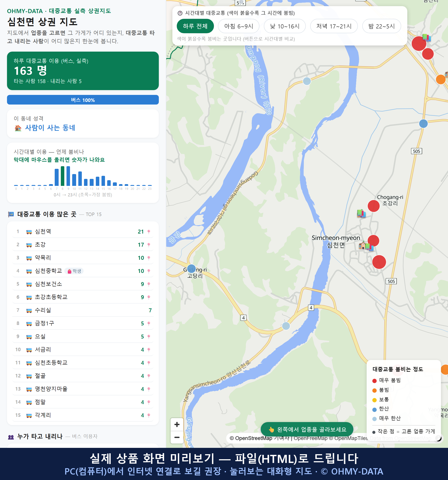Click the blue stop marker at Godang-ri
Viewport: 448px width, 480px height.
click(x=192, y=269)
